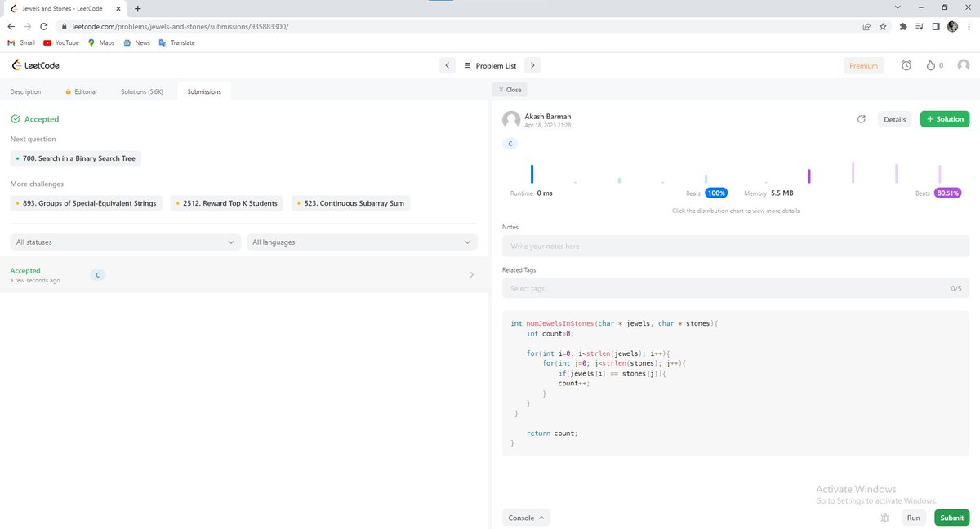Click the Write your notes here field
This screenshot has width=980, height=529.
coord(736,246)
